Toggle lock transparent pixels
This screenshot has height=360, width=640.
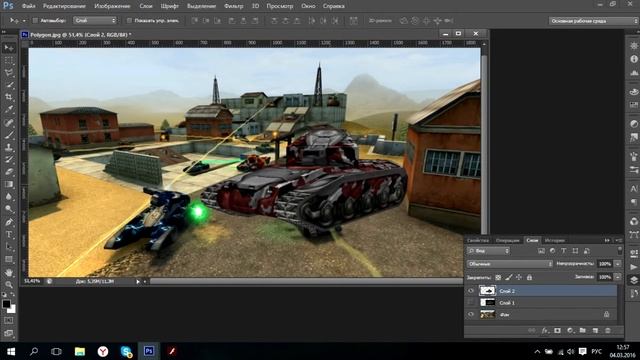click(x=498, y=278)
